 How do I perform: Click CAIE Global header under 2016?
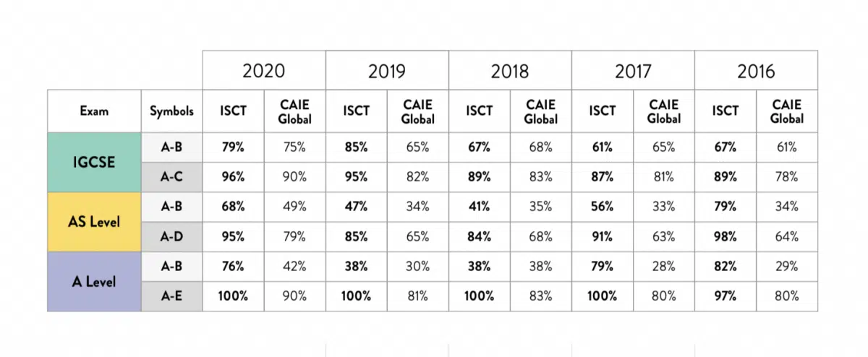tap(787, 111)
